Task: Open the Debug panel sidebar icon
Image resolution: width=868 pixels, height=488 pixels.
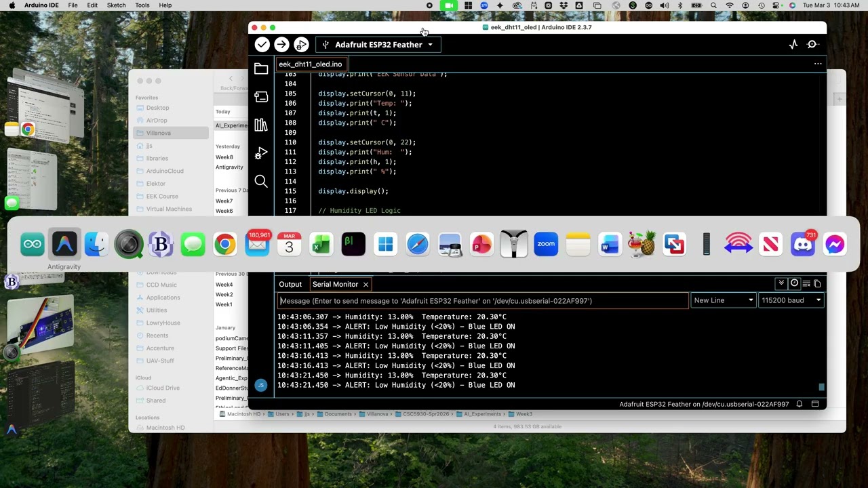Action: click(x=261, y=153)
